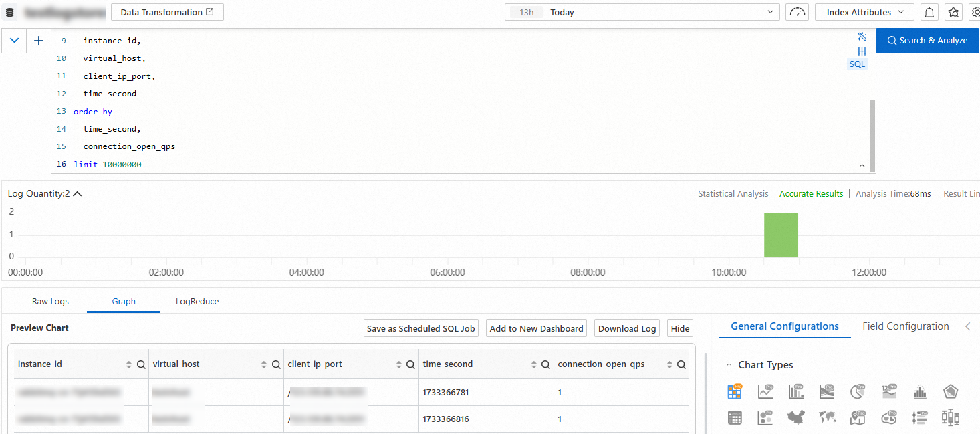Select the column chart type
This screenshot has height=434, width=980.
pos(796,391)
